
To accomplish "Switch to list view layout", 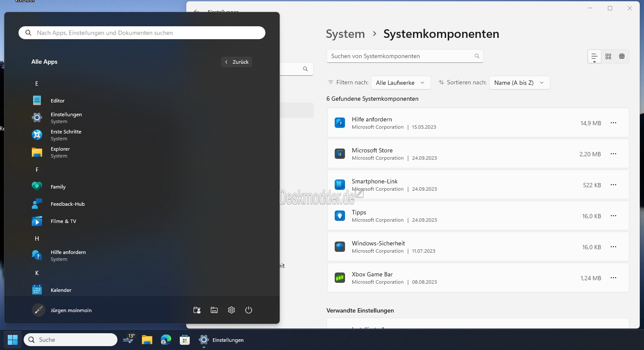I will pos(595,56).
